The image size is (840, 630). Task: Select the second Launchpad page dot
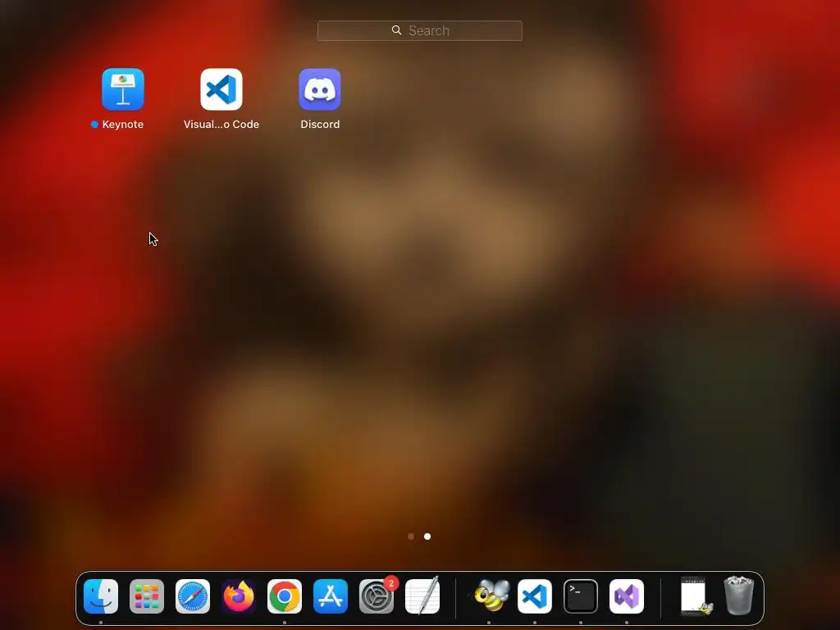click(x=427, y=536)
